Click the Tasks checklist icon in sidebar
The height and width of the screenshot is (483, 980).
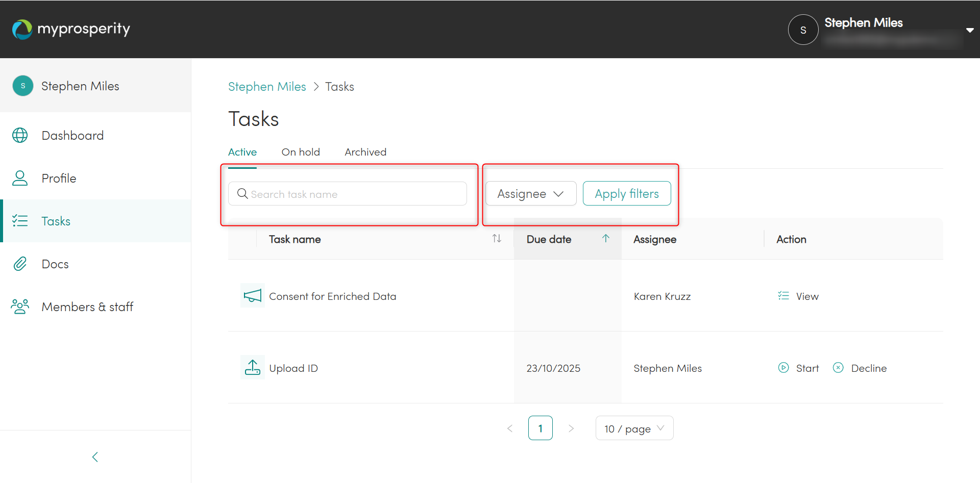pyautogui.click(x=20, y=221)
